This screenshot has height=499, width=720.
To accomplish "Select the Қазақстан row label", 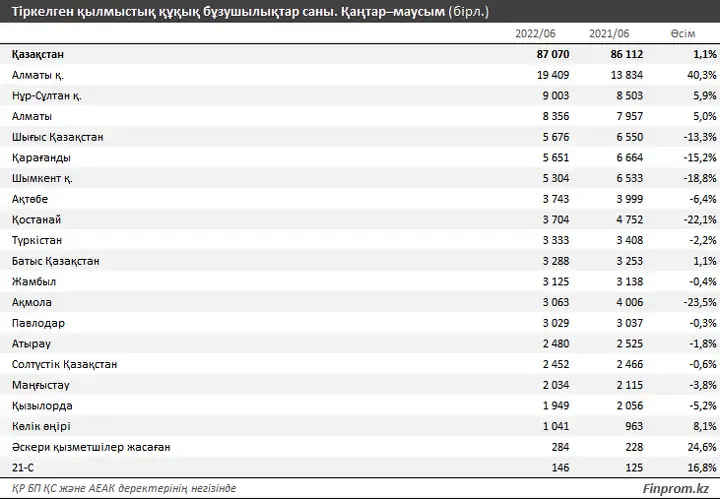I will click(38, 54).
